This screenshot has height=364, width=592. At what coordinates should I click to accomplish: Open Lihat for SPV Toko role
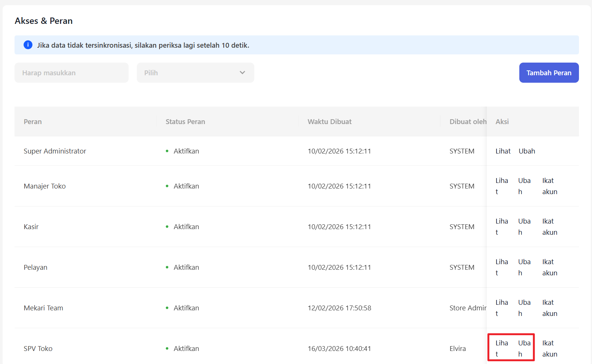501,348
